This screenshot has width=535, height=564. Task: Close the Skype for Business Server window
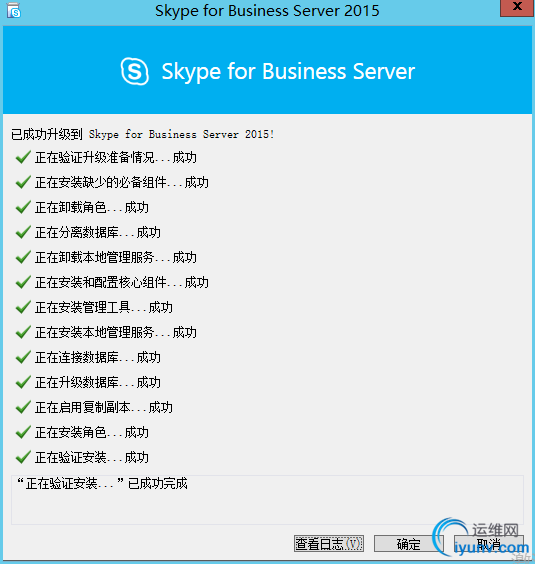pos(517,8)
